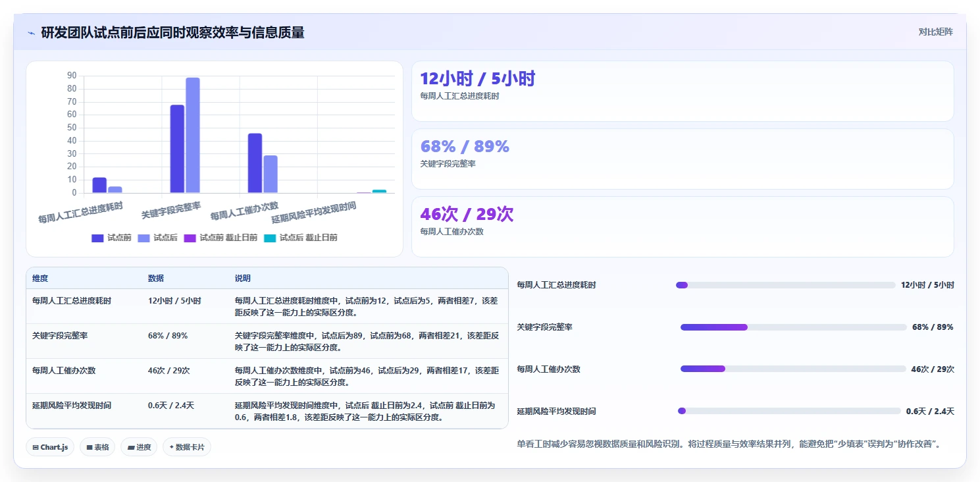Click the 说明 column header

(243, 279)
